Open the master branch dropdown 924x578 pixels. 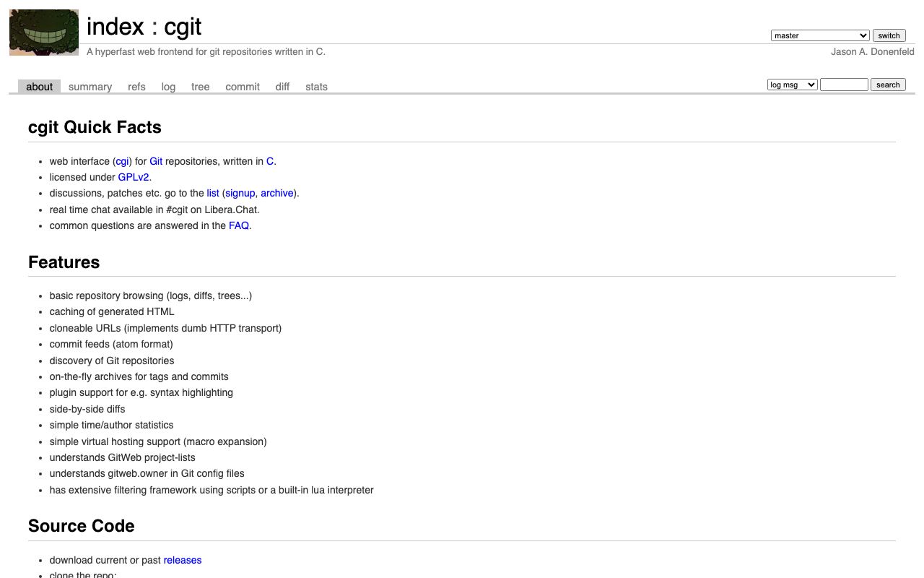(x=820, y=35)
